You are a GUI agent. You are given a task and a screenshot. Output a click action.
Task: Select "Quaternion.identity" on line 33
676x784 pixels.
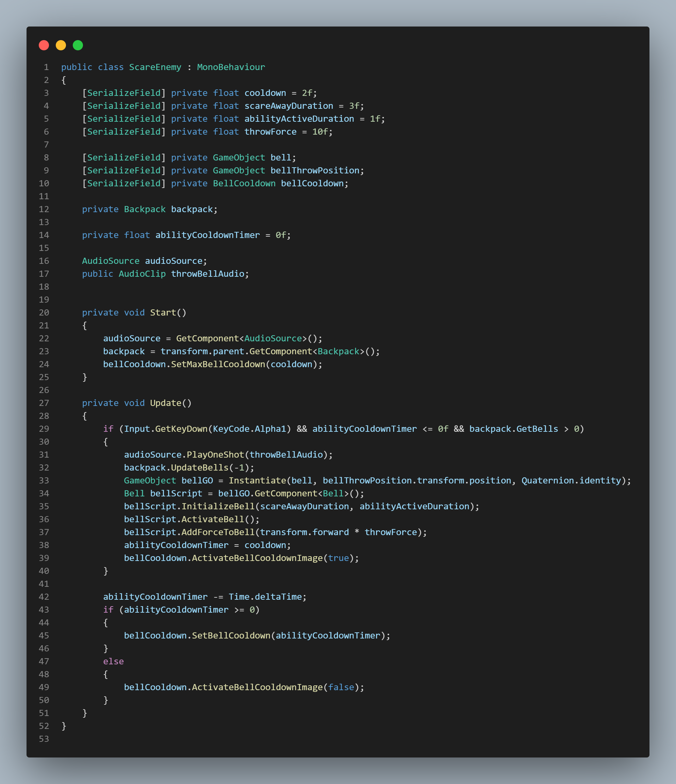(571, 480)
